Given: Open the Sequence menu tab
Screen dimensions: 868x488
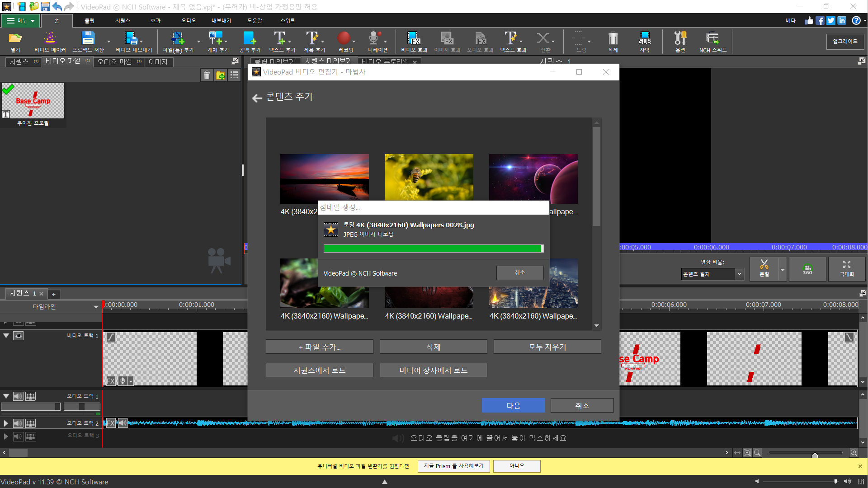Looking at the screenshot, I should click(x=123, y=21).
